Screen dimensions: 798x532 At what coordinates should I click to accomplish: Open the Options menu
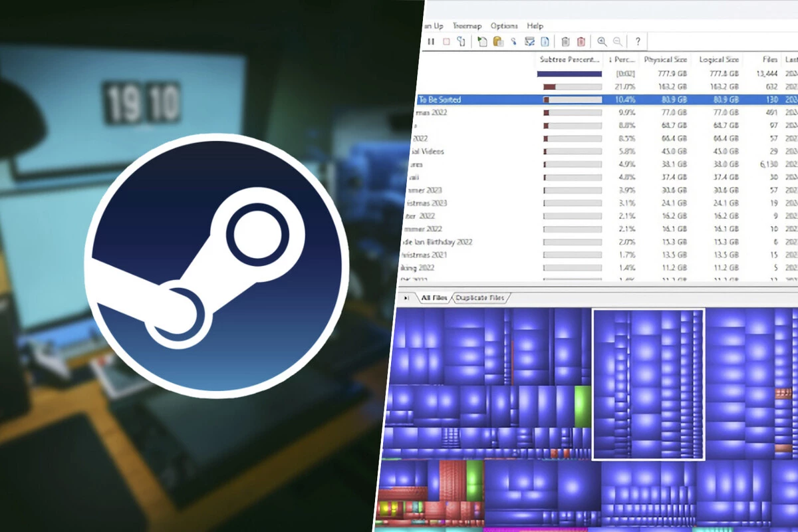504,26
